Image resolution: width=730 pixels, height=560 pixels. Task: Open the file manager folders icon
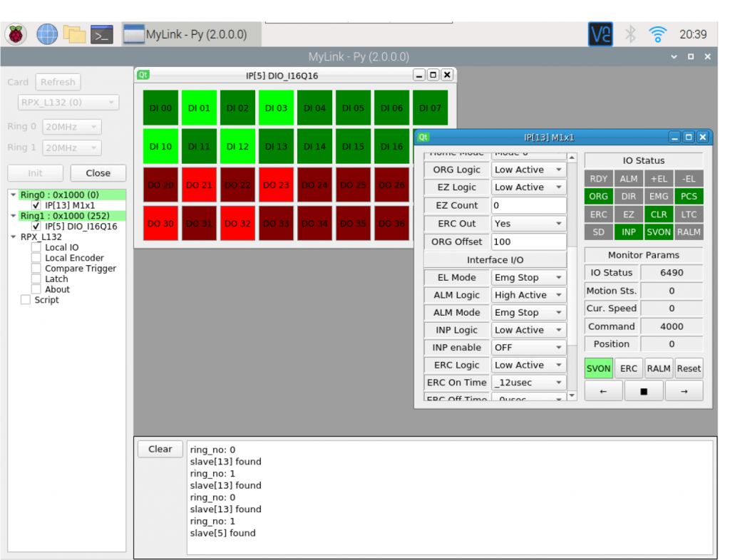pyautogui.click(x=74, y=34)
